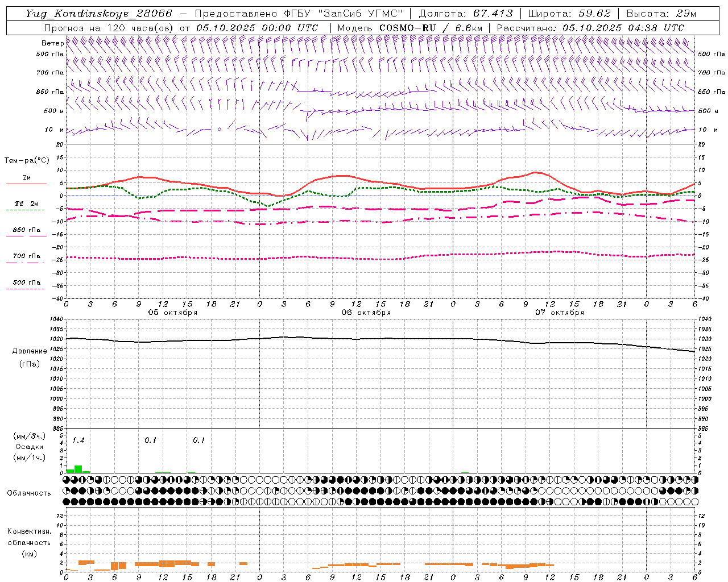Click the forecast start time 05.10.2025 00:00 UTC
Image resolution: width=728 pixels, height=582 pixels.
(257, 28)
